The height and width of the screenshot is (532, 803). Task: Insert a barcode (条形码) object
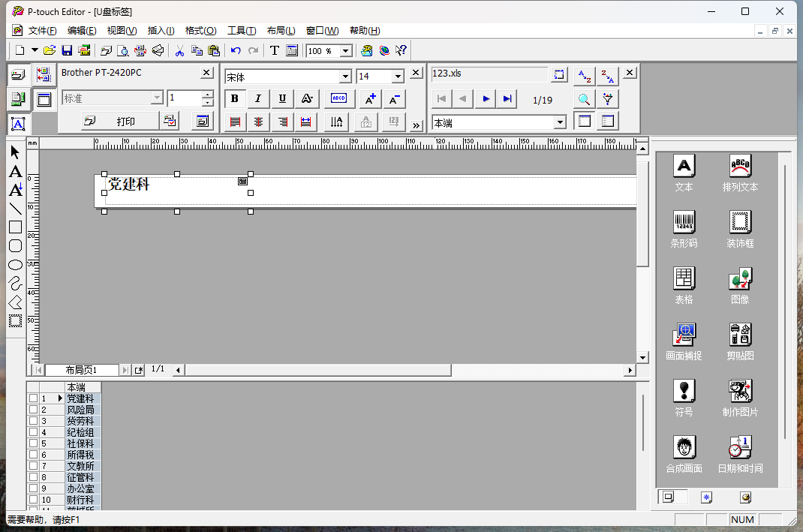[684, 221]
